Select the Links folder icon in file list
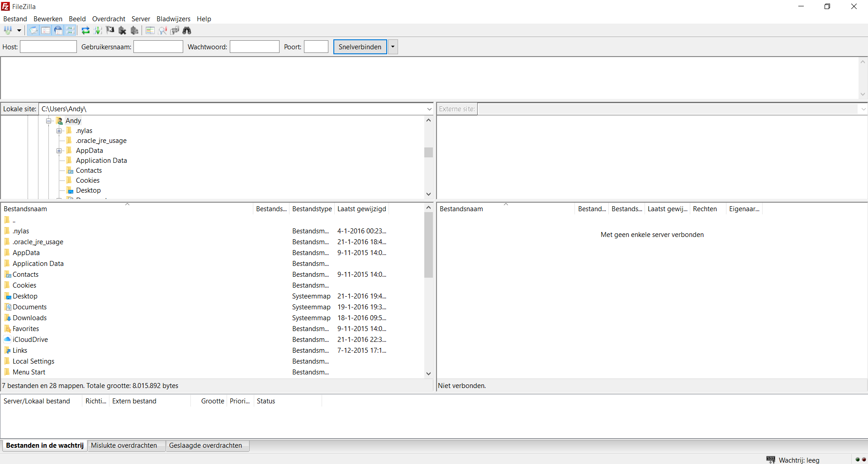Image resolution: width=868 pixels, height=464 pixels. pos(7,350)
